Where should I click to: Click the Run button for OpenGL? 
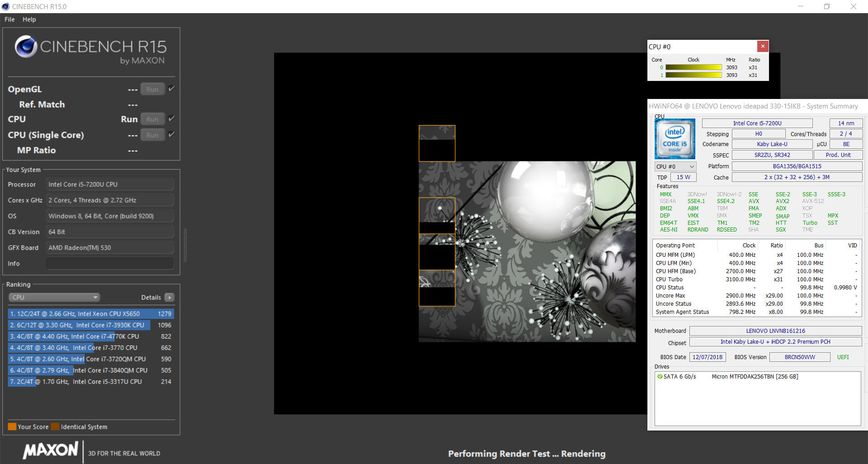pos(152,89)
